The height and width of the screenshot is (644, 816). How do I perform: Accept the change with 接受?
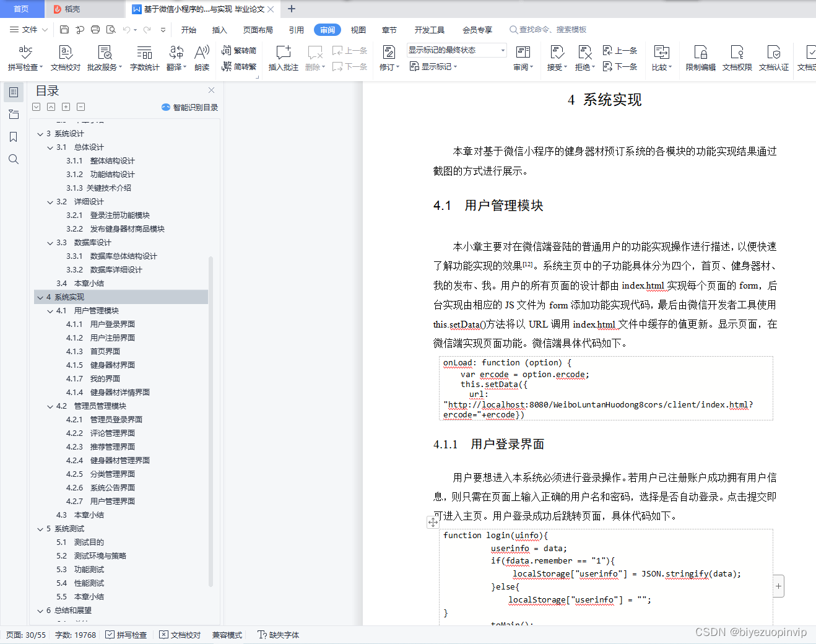point(557,58)
